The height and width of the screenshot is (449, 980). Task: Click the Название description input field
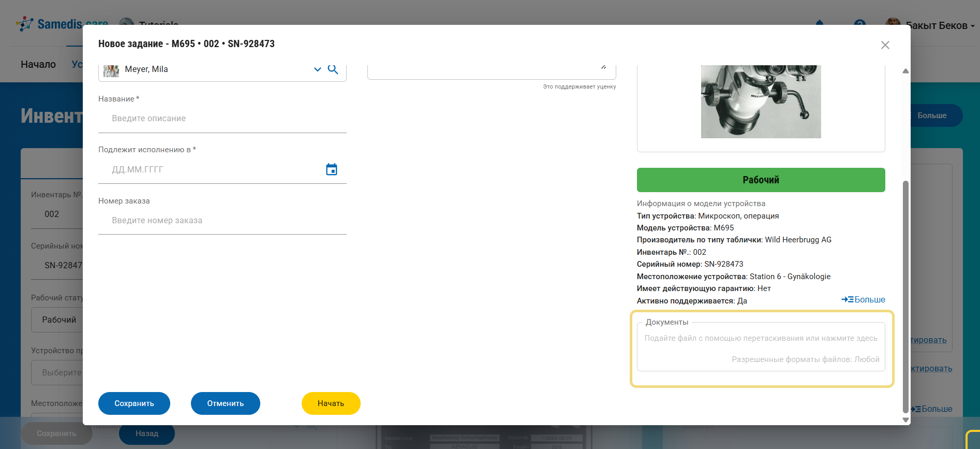coord(222,119)
